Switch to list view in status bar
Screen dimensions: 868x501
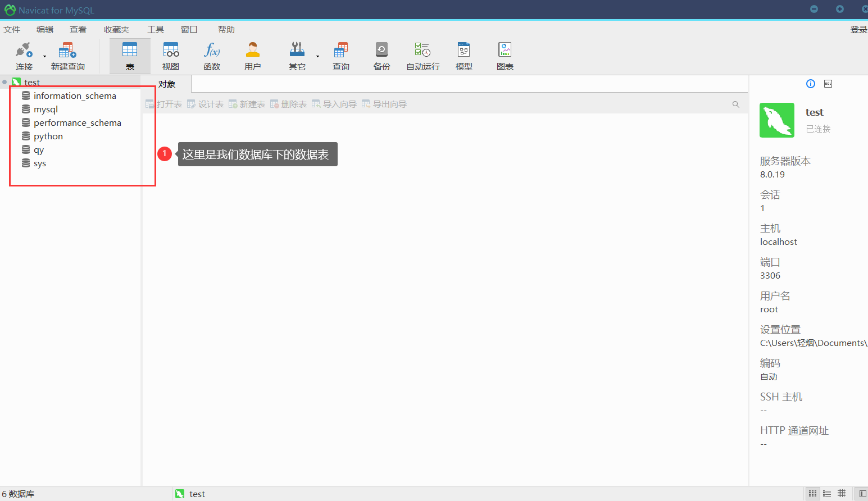[x=827, y=494]
